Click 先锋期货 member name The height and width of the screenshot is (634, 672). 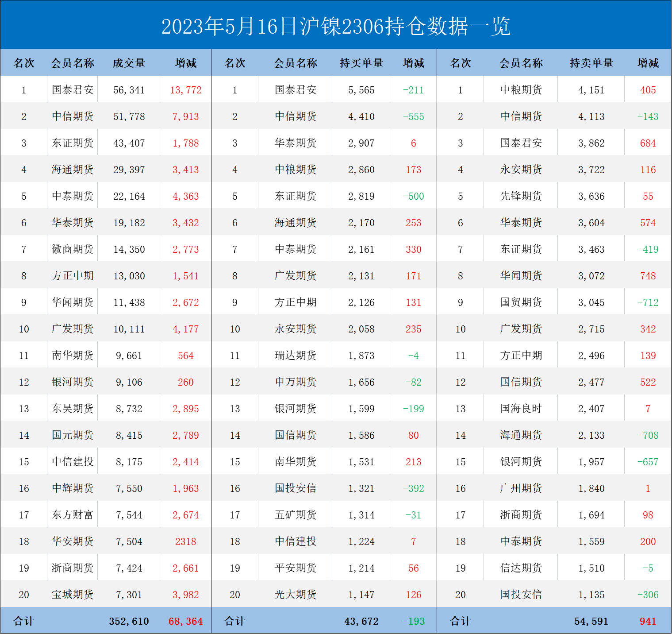pos(521,196)
